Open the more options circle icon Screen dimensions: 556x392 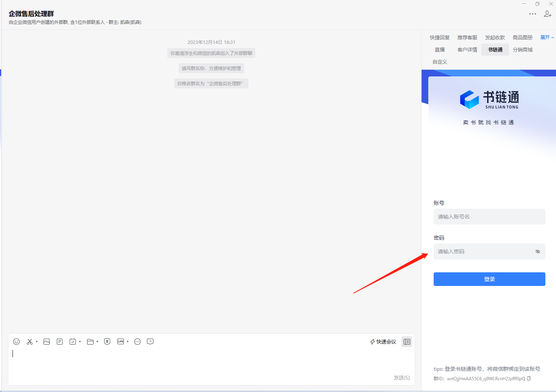coord(137,342)
